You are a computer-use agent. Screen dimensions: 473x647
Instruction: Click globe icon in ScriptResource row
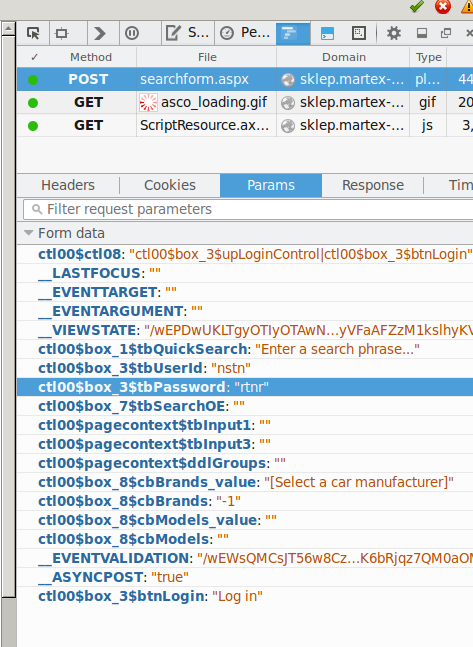coord(288,126)
